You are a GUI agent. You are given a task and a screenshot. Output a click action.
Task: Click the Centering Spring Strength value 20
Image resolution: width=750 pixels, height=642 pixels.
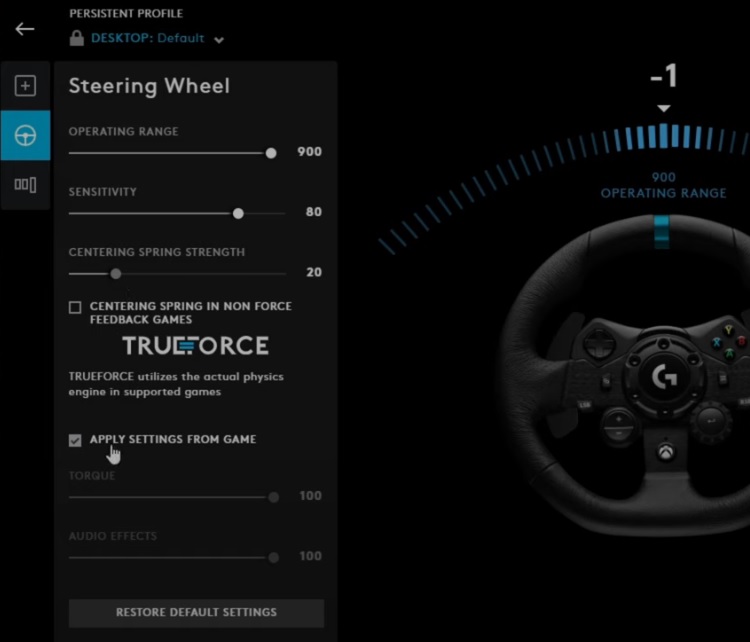tap(314, 272)
